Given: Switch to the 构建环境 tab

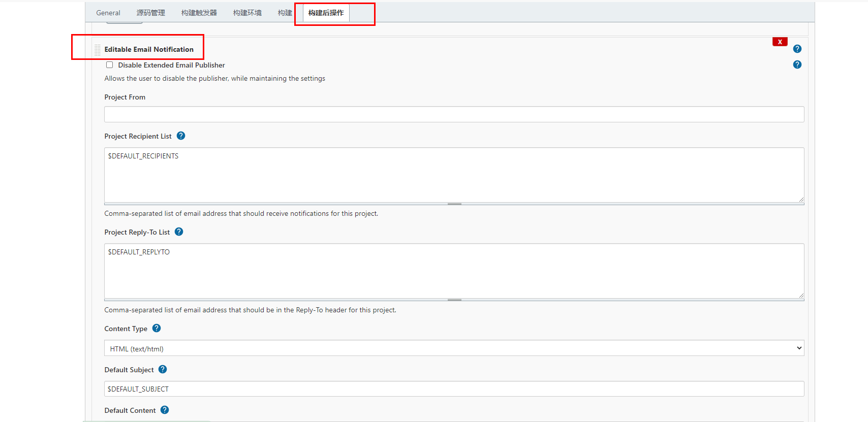Looking at the screenshot, I should [247, 13].
